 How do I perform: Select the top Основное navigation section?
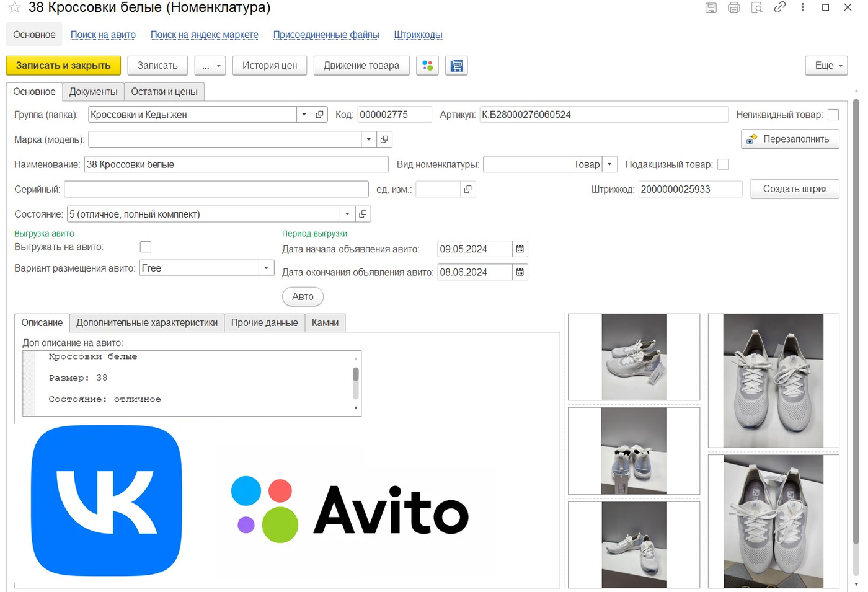[35, 35]
